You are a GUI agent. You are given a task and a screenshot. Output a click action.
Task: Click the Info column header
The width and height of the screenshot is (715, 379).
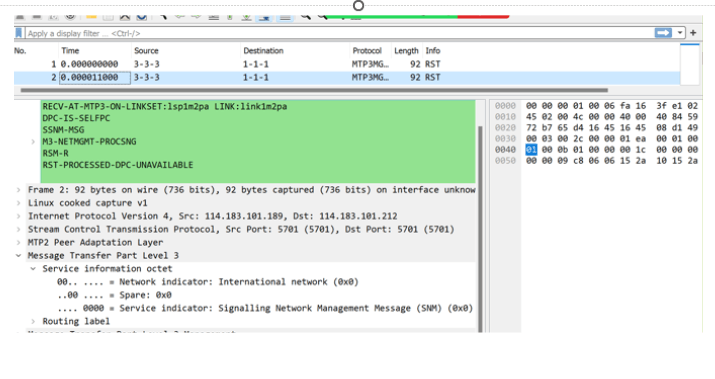[x=433, y=51]
